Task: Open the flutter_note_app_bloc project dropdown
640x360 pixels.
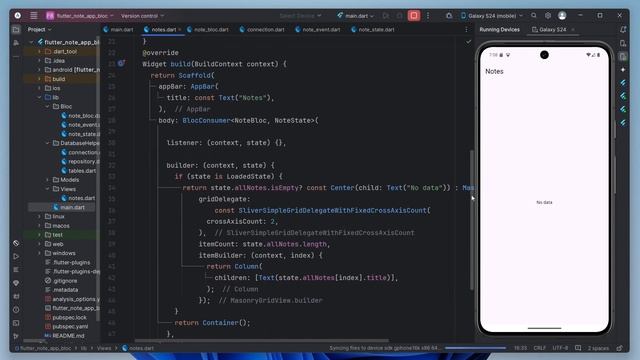Action: 80,16
